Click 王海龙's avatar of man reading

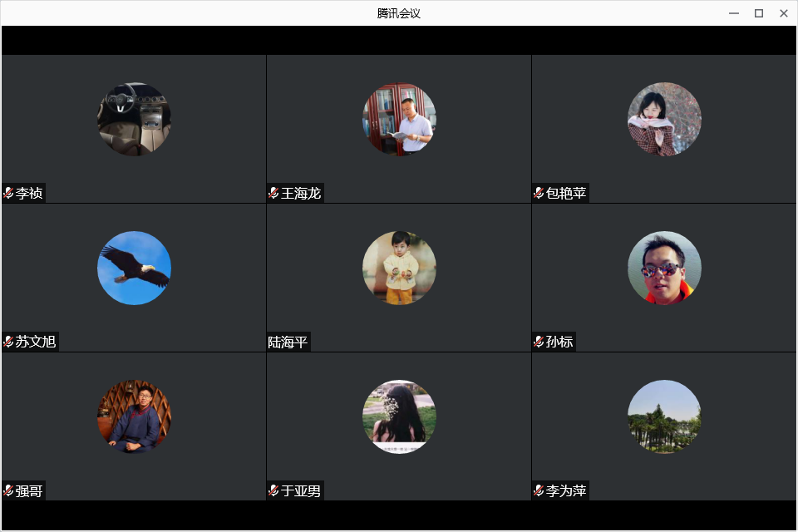click(399, 119)
